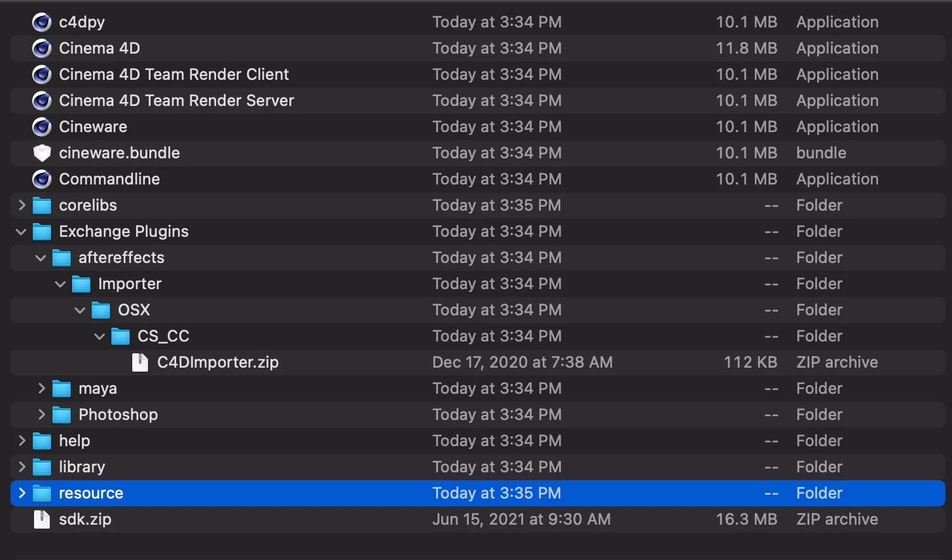Image resolution: width=952 pixels, height=560 pixels.
Task: Expand the help folder
Action: (22, 441)
